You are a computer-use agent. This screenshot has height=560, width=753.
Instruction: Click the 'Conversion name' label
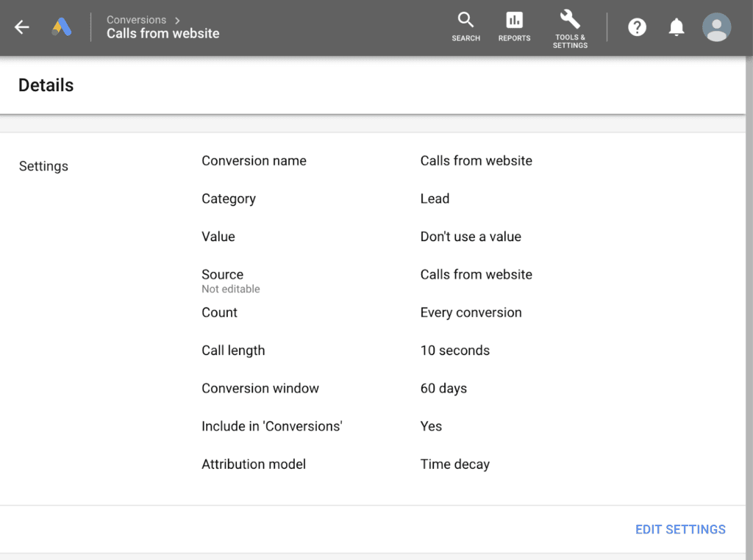click(x=254, y=161)
